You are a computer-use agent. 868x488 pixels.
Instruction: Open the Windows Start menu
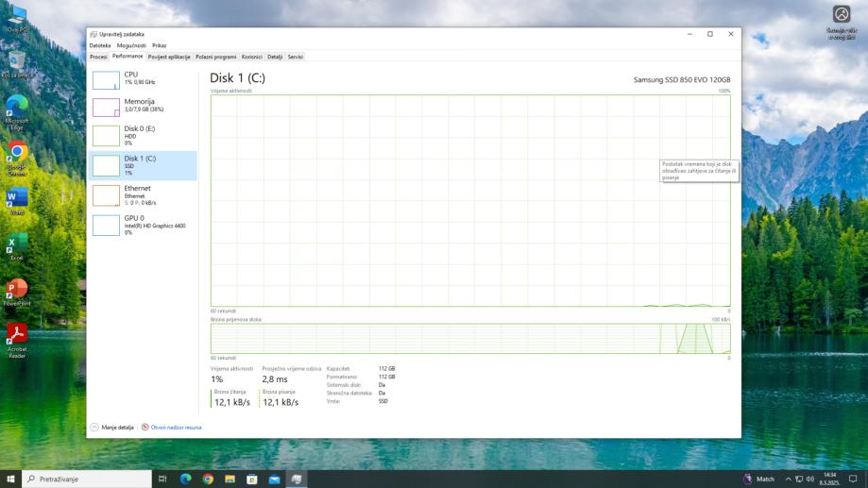10,480
